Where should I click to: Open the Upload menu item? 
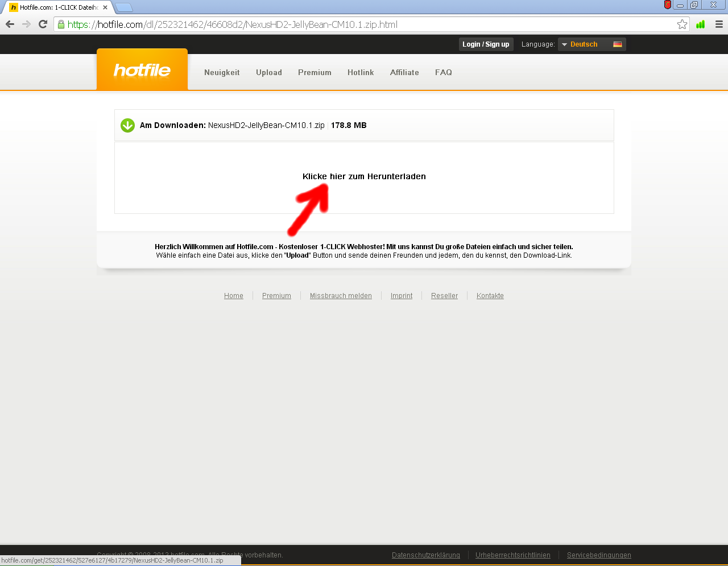(x=269, y=73)
